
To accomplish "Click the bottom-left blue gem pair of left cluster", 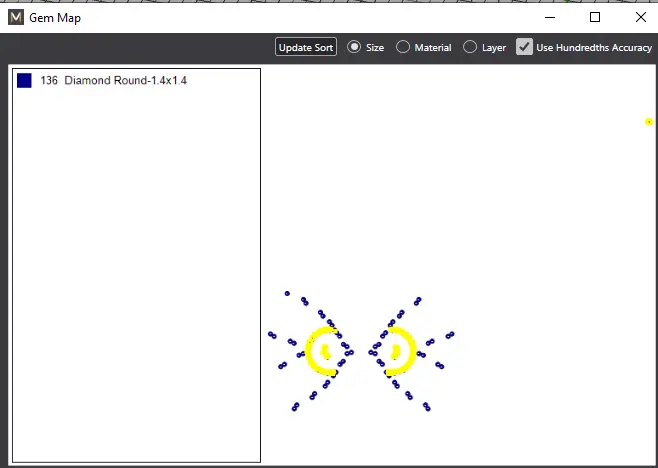I will pyautogui.click(x=295, y=406).
